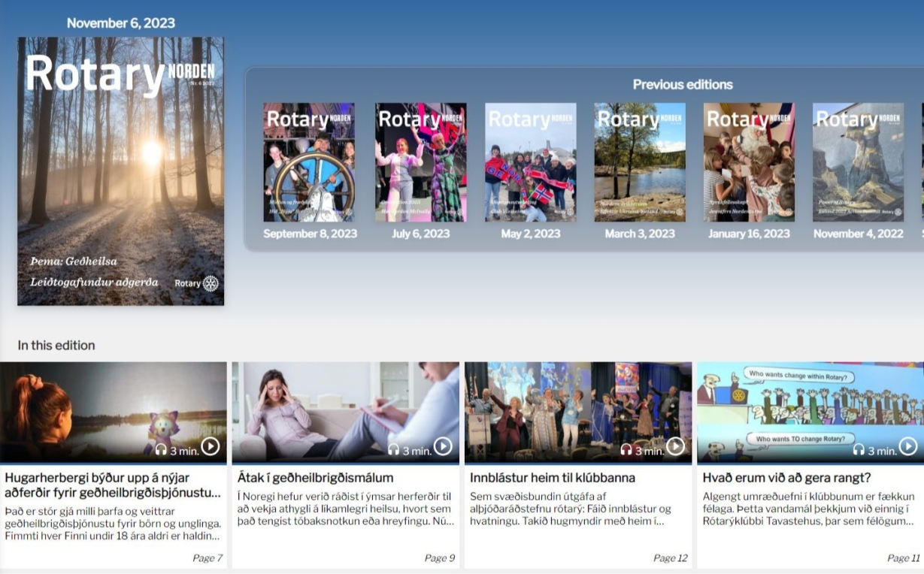Click excerpt starting Sem svæðisbundin útgáfa
This screenshot has width=924, height=574.
(571, 509)
